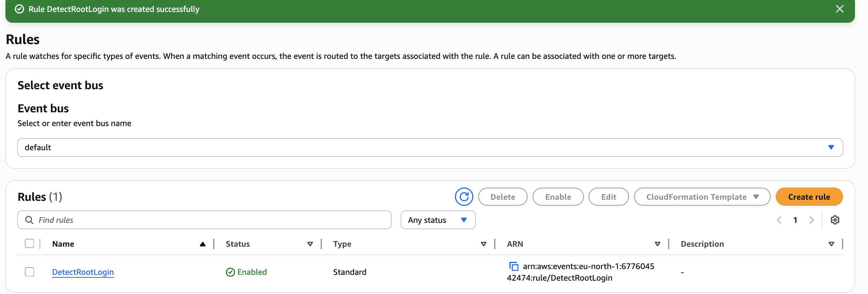This screenshot has width=868, height=294.
Task: Copy the DetectRootLogin ARN
Action: point(514,267)
